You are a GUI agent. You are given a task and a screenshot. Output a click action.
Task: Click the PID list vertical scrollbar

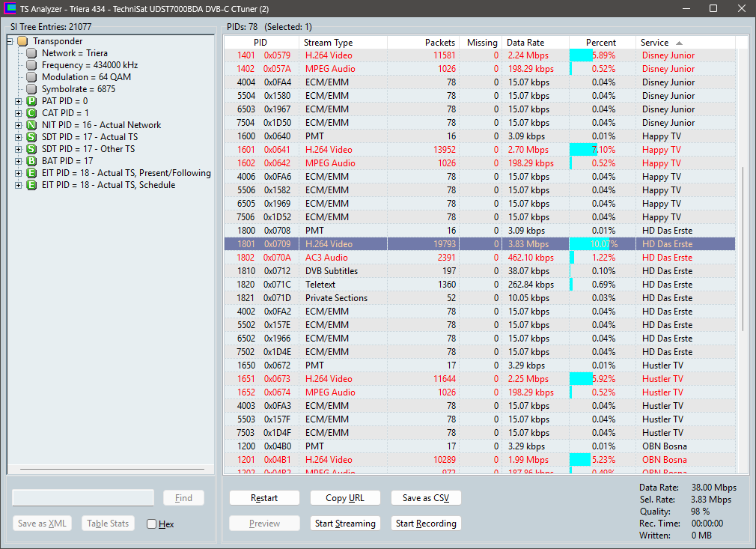(743, 249)
